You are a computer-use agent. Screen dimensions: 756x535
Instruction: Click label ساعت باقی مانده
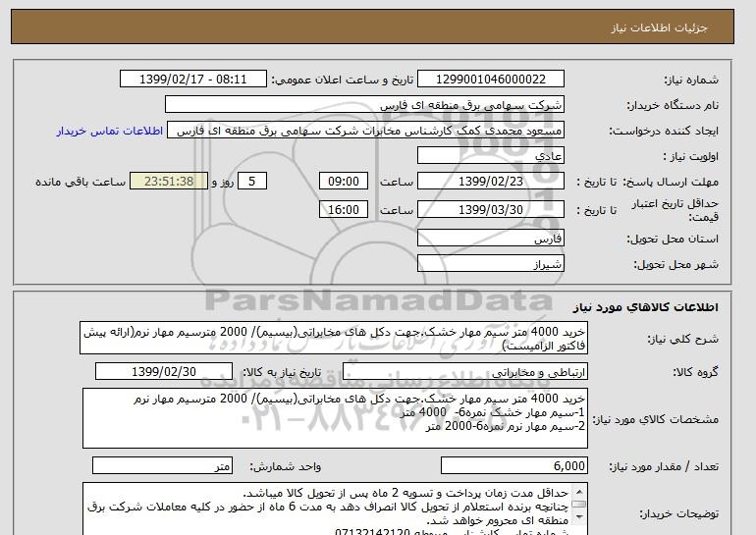(x=81, y=182)
